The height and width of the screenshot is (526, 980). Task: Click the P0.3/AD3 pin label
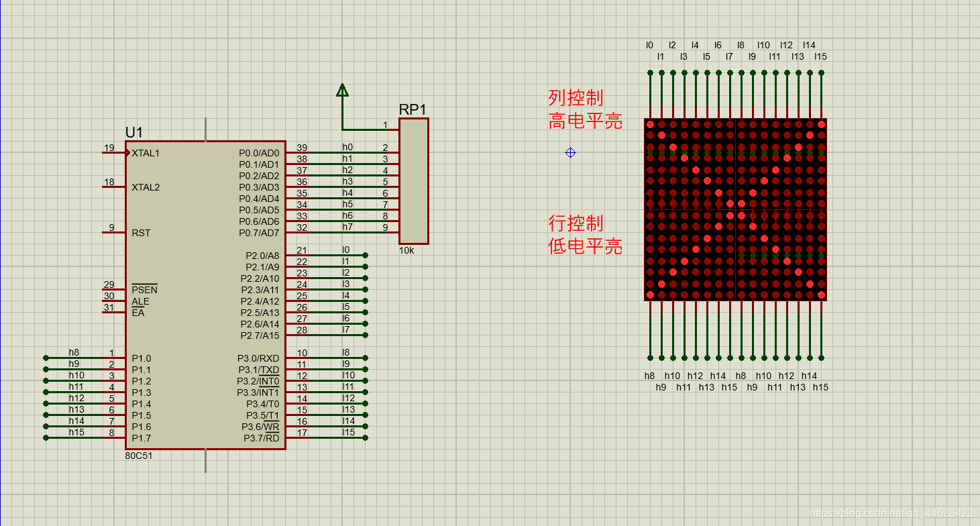pyautogui.click(x=259, y=187)
